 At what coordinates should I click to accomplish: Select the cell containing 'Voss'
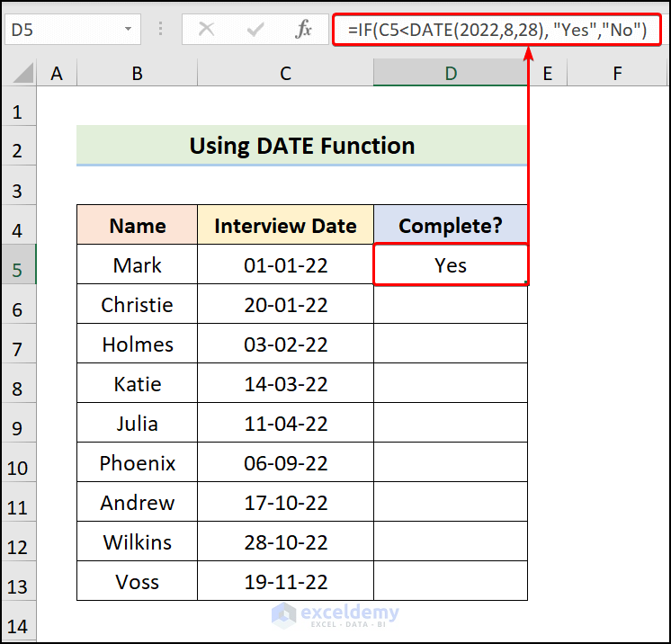(x=137, y=581)
